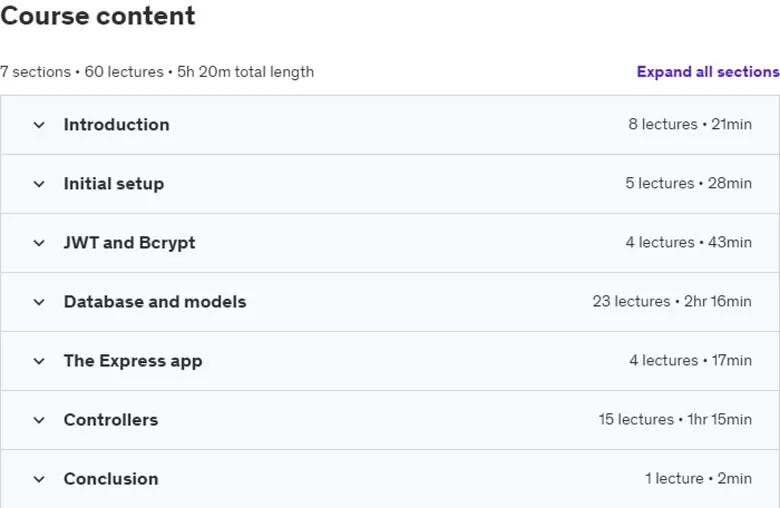Click 1 lecture 2min summary text

[698, 478]
